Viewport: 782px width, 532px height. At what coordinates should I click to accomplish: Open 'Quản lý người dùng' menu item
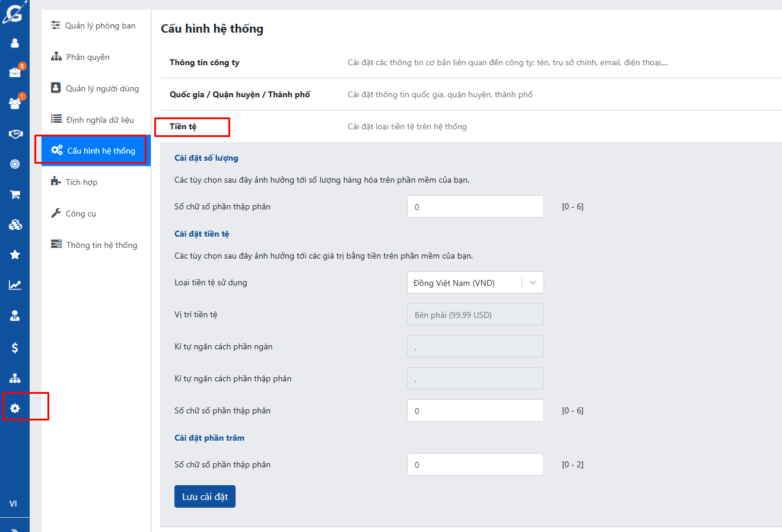[x=102, y=89]
